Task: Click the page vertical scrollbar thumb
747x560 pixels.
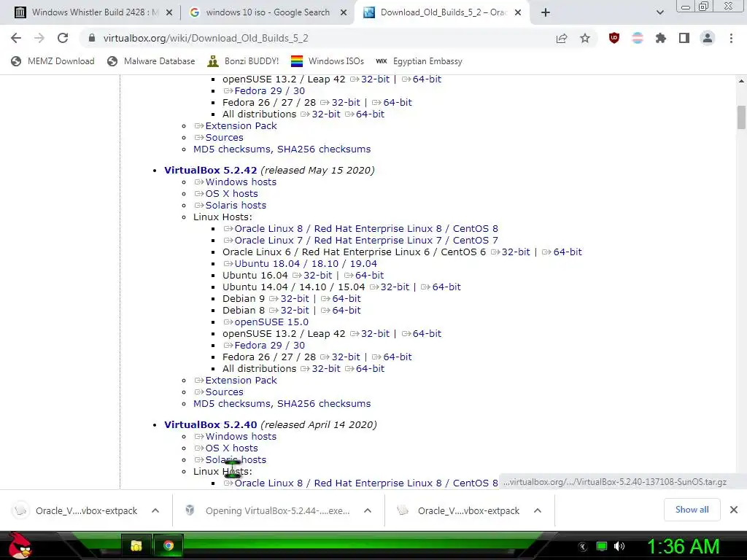Action: [x=741, y=117]
